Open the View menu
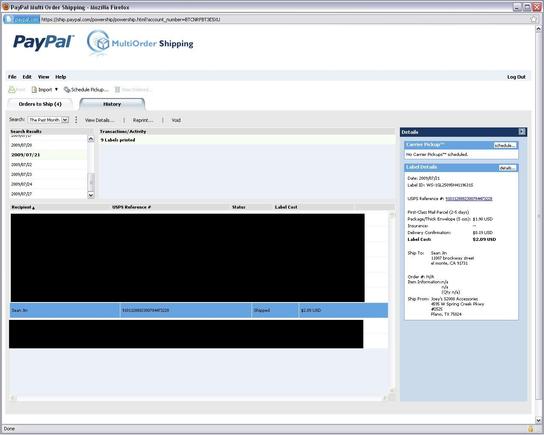 point(43,77)
